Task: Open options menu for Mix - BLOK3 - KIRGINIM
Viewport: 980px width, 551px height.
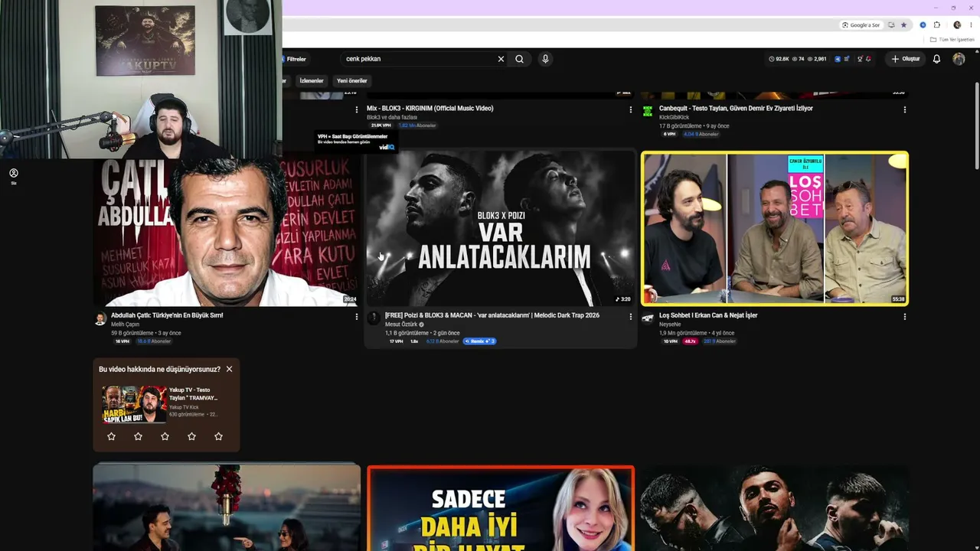Action: click(x=631, y=109)
